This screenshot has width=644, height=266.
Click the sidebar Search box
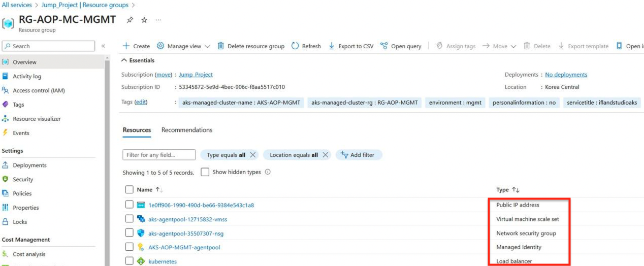point(48,46)
